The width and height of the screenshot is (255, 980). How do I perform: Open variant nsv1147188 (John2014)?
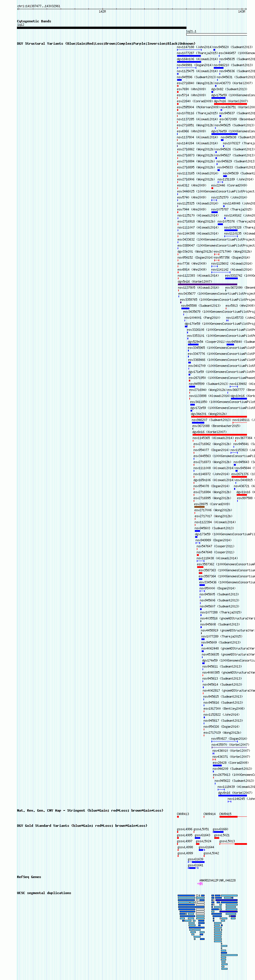(195, 47)
